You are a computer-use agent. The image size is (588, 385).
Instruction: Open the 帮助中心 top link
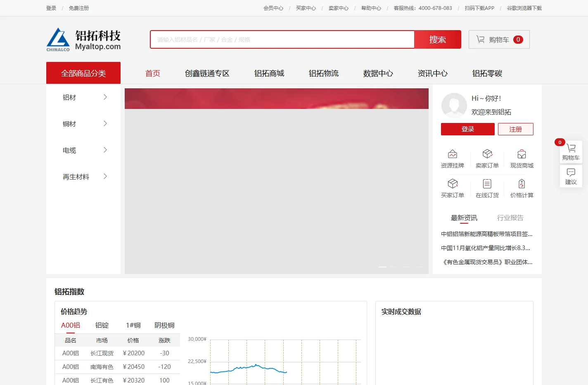coord(371,8)
